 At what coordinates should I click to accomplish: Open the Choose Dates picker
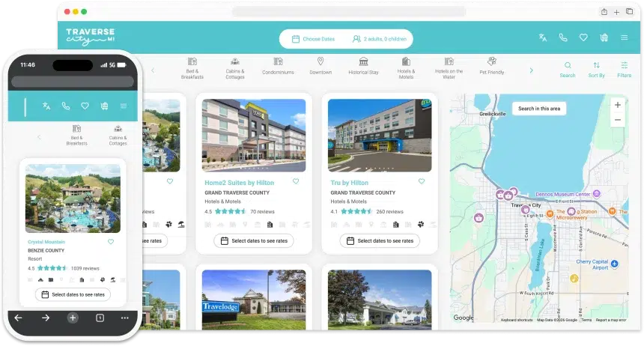(313, 39)
